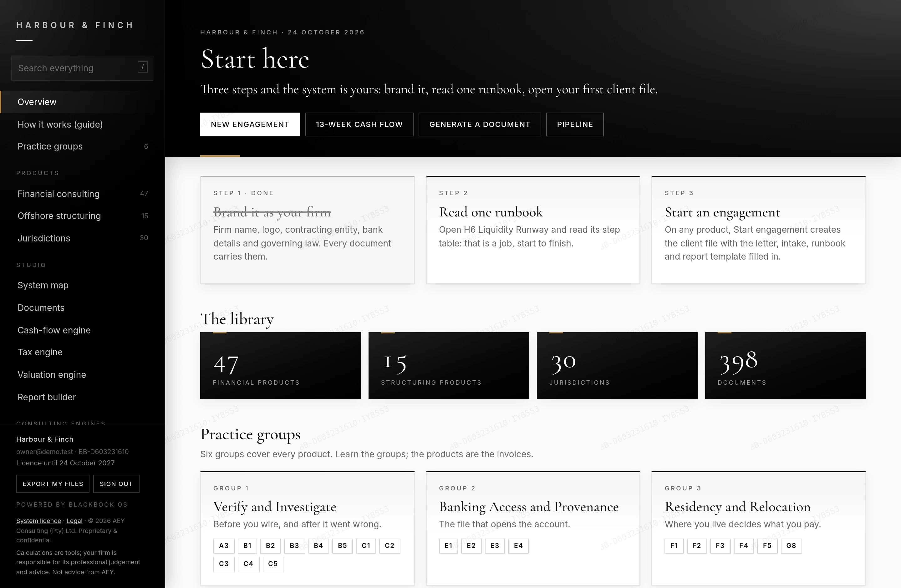The width and height of the screenshot is (901, 588).
Task: Select product chip B2
Action: (270, 546)
